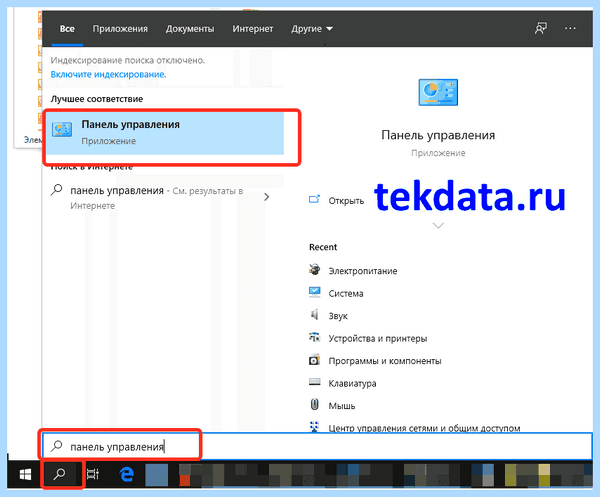Viewport: 600px width, 497px height.
Task: Open Программы и компоненты from Recent
Action: click(x=385, y=361)
